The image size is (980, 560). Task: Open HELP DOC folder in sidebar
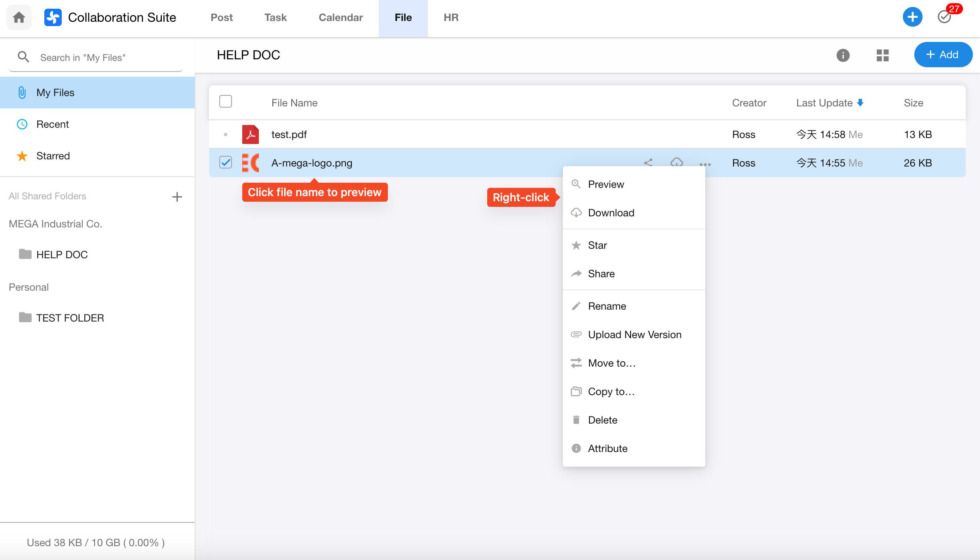(62, 254)
